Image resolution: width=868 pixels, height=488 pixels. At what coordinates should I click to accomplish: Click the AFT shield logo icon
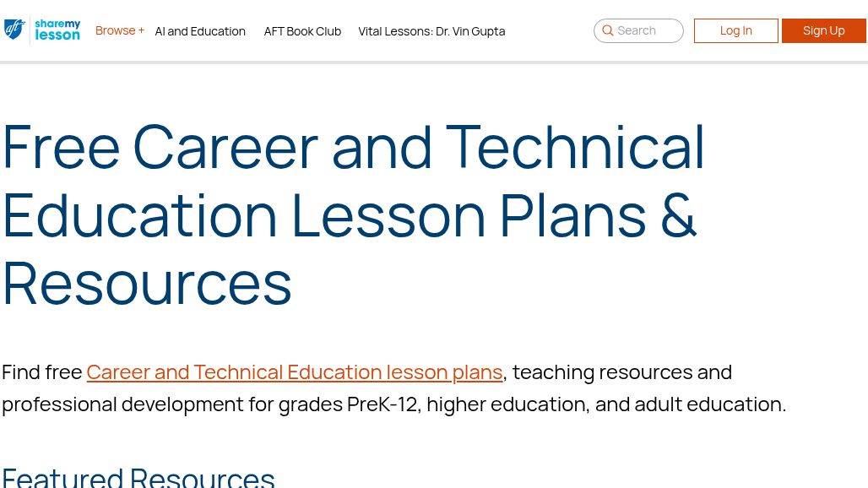coord(14,30)
